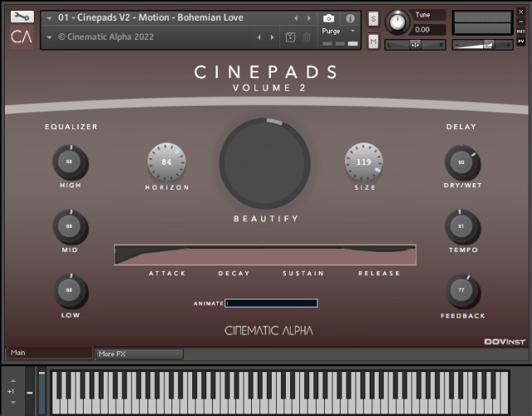Click the DECAY envelope label
The width and height of the screenshot is (532, 416).
tap(235, 273)
